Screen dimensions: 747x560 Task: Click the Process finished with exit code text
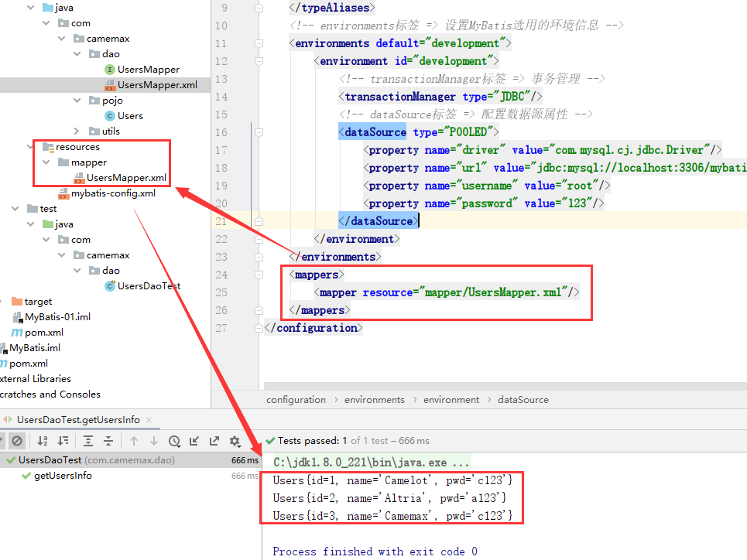pos(375,551)
